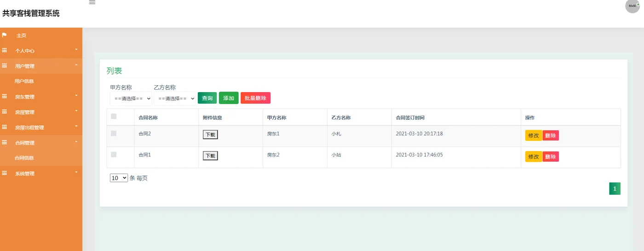
Task: Expand 系统管理 chevron arrow
Action: click(x=76, y=172)
